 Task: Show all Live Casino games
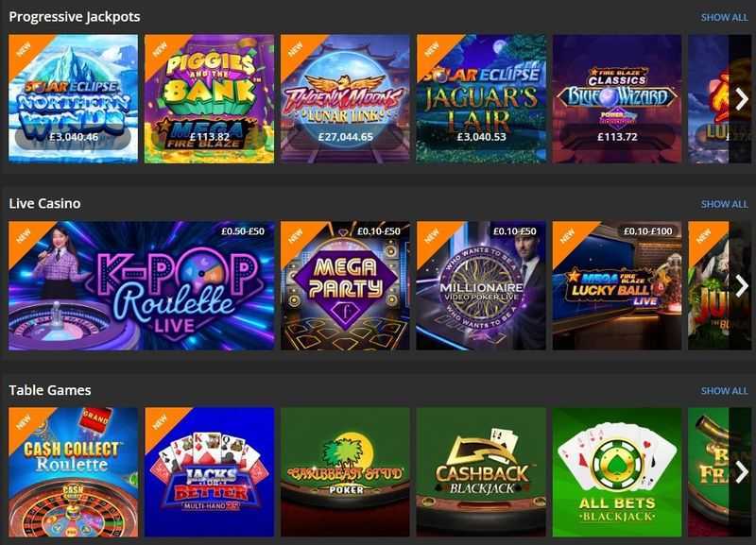[x=724, y=204]
